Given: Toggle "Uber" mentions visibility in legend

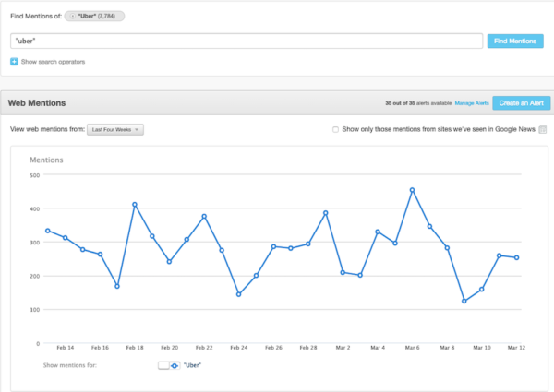Looking at the screenshot, I should (163, 366).
